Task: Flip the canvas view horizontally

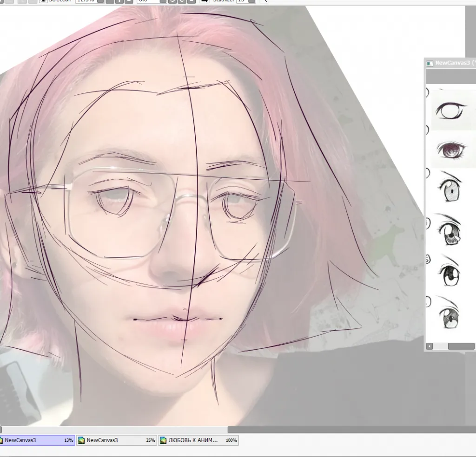Action: [205, 1]
